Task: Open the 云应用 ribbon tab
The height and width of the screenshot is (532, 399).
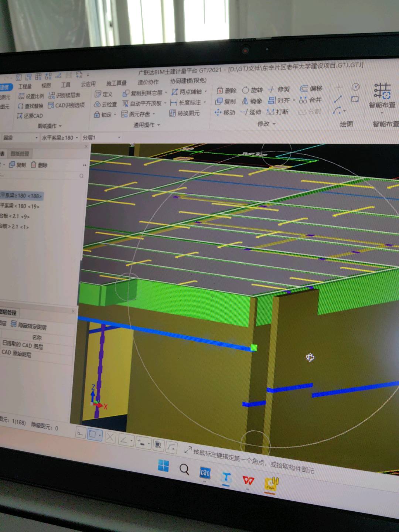Action: (x=88, y=84)
